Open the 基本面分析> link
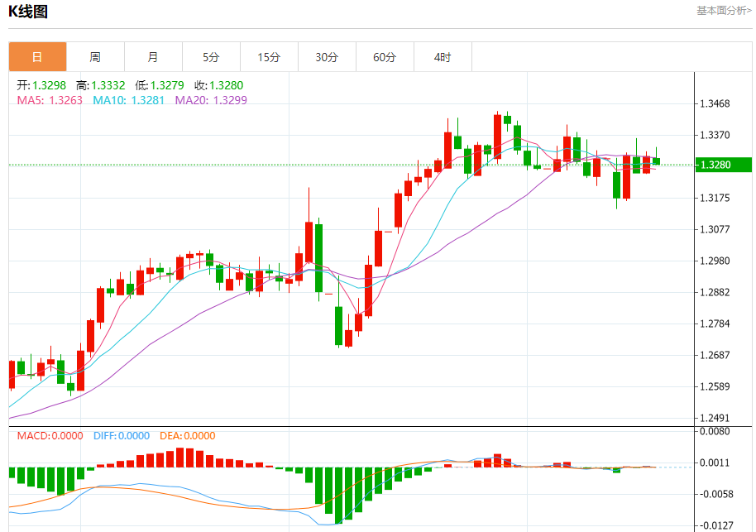 pos(724,11)
